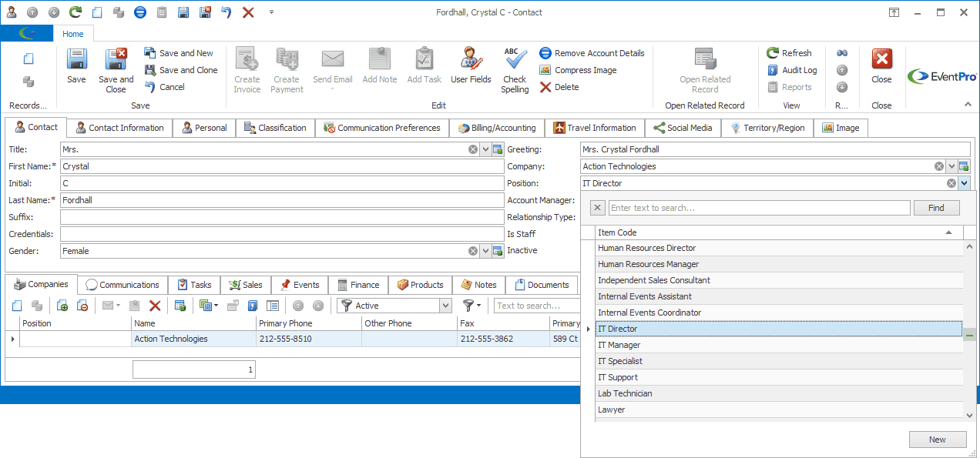Click the red X delete icon in title bar

coord(248,12)
